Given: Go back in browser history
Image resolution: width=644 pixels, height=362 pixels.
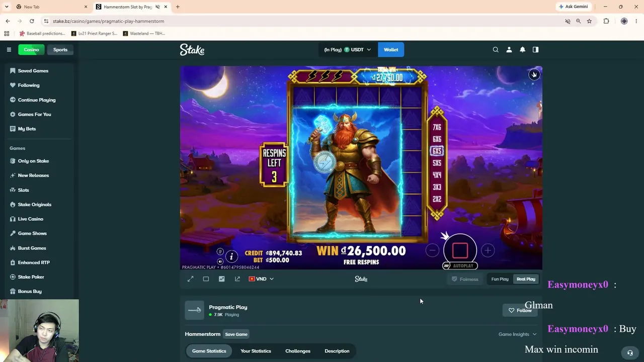Looking at the screenshot, I should (x=8, y=21).
